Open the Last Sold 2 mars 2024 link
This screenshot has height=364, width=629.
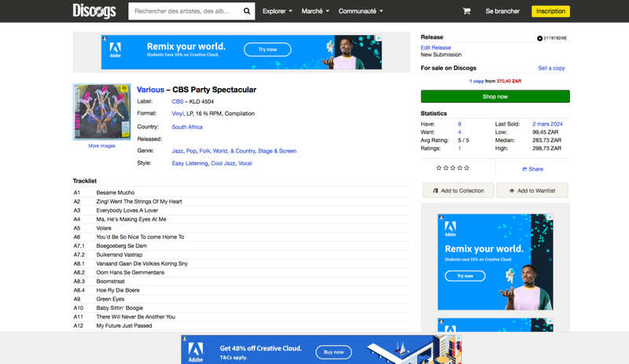547,124
